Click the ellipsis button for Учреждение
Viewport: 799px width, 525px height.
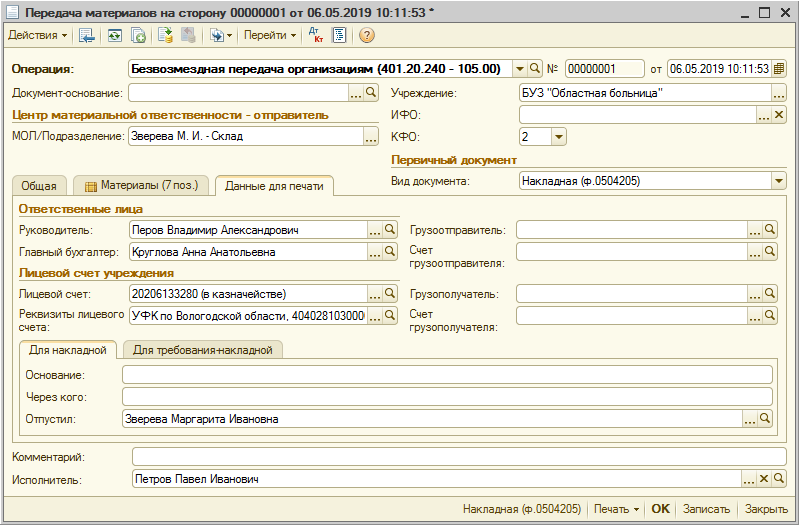click(779, 93)
